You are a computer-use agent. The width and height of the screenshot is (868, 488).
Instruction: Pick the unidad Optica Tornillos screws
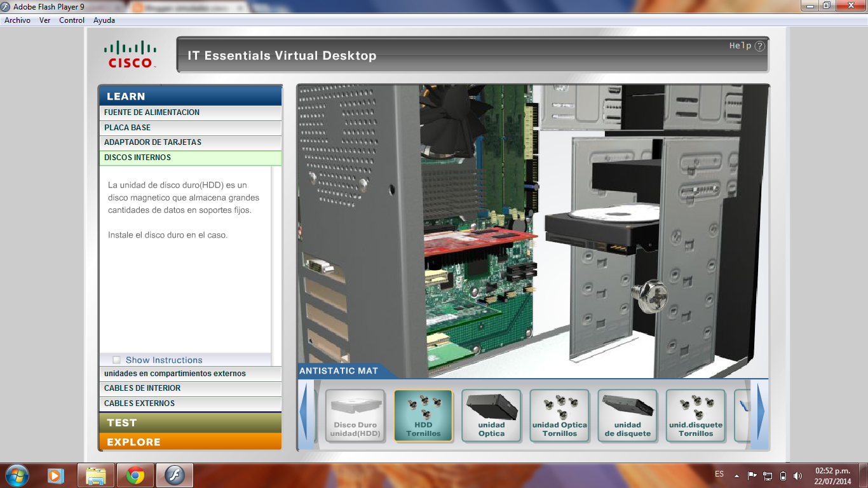(560, 416)
